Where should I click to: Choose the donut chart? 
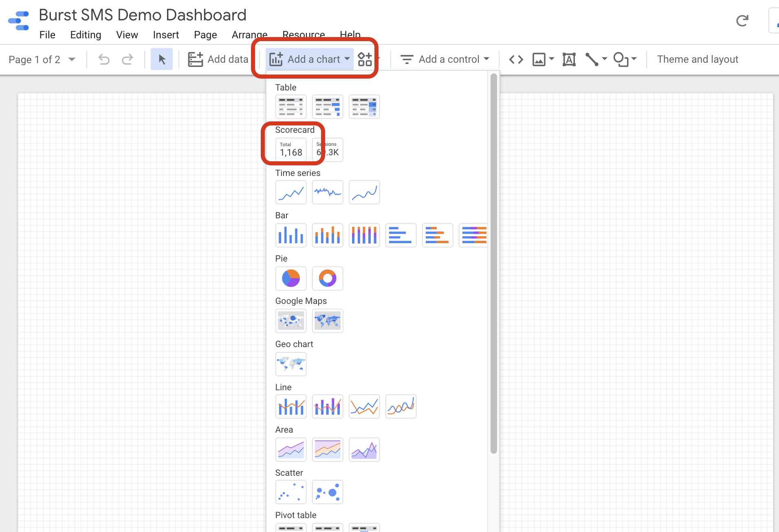[328, 279]
